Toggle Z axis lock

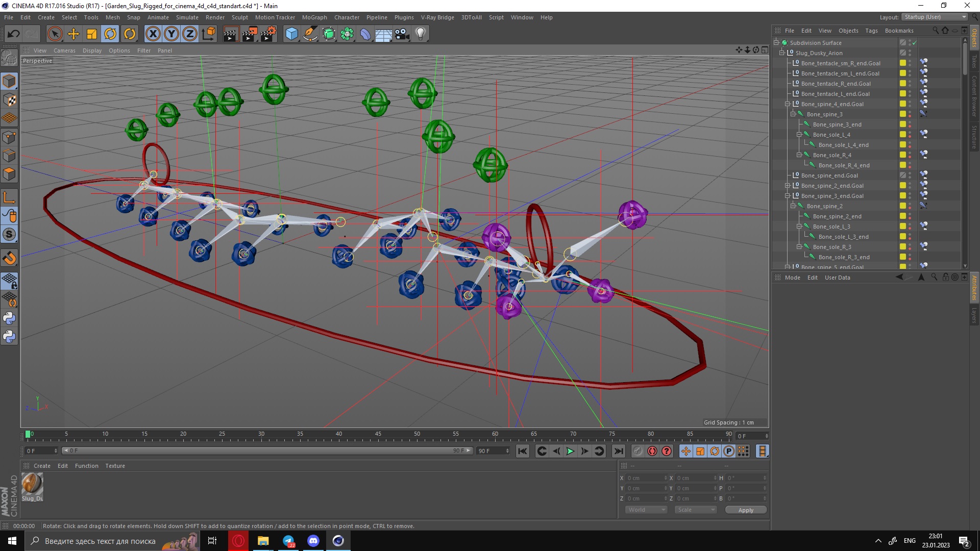[190, 34]
